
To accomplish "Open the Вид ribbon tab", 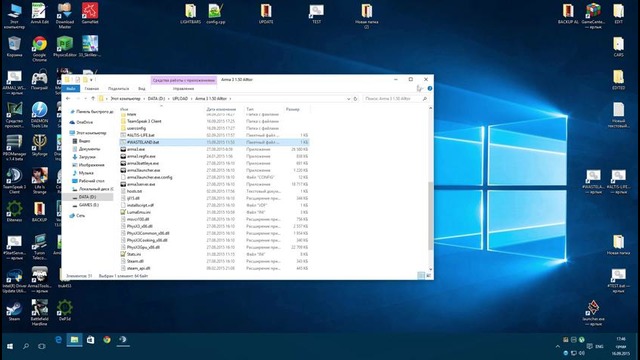I will [x=142, y=89].
